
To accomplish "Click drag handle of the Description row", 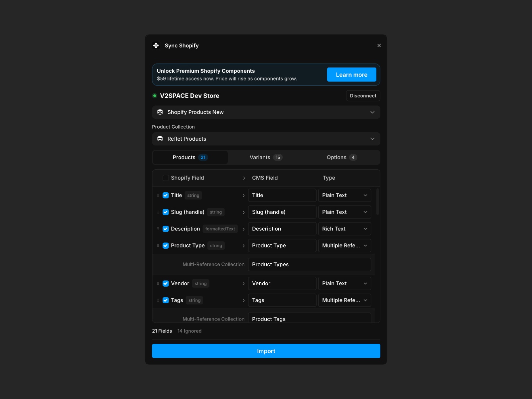I will click(158, 229).
